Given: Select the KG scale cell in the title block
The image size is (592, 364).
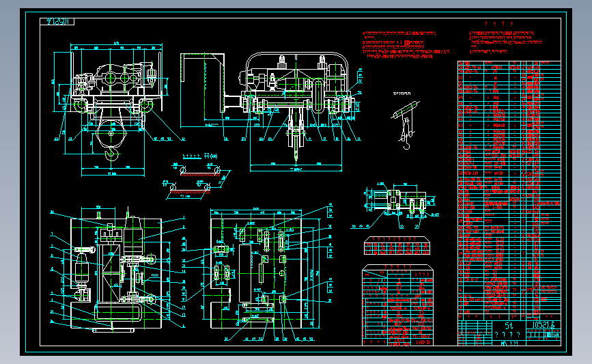Looking at the screenshot, I should point(509,344).
